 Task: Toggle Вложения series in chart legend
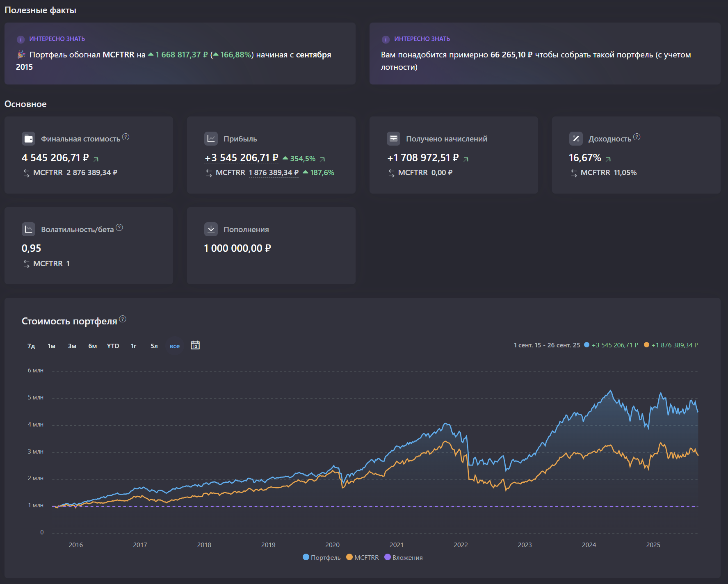pyautogui.click(x=404, y=557)
